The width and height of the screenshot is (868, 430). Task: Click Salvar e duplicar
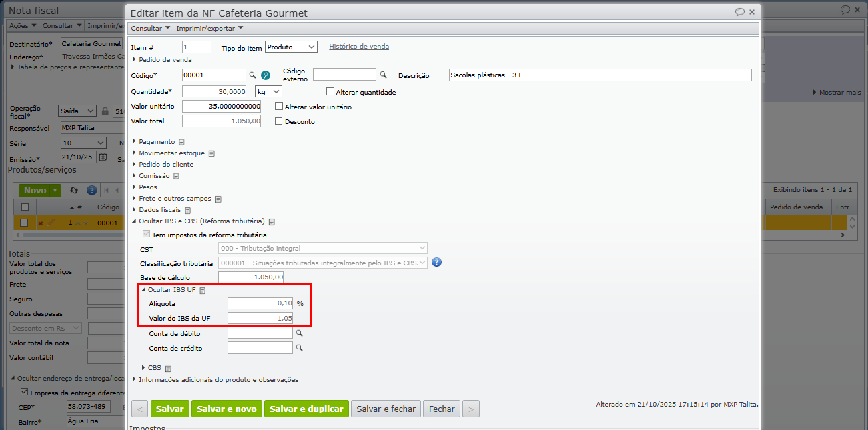pyautogui.click(x=306, y=409)
